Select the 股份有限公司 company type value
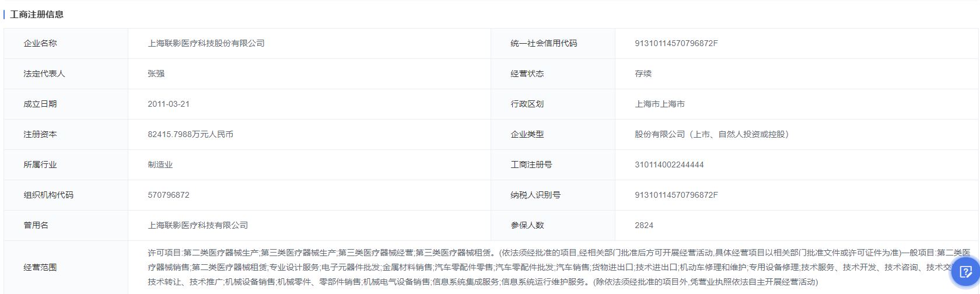 [x=712, y=134]
